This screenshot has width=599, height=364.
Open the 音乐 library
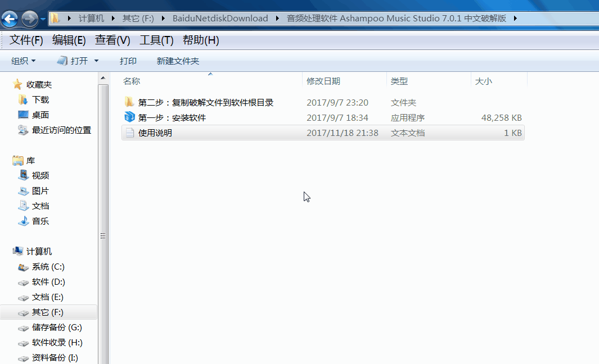(x=40, y=221)
